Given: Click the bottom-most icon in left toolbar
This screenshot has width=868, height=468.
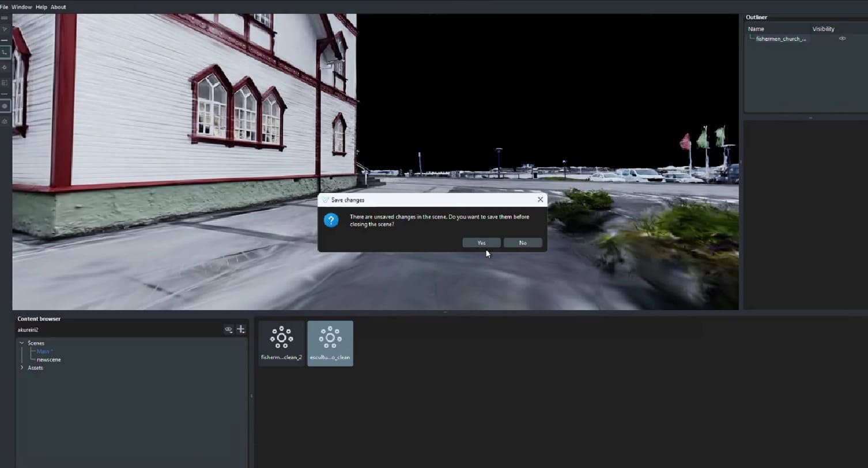Looking at the screenshot, I should coord(5,121).
